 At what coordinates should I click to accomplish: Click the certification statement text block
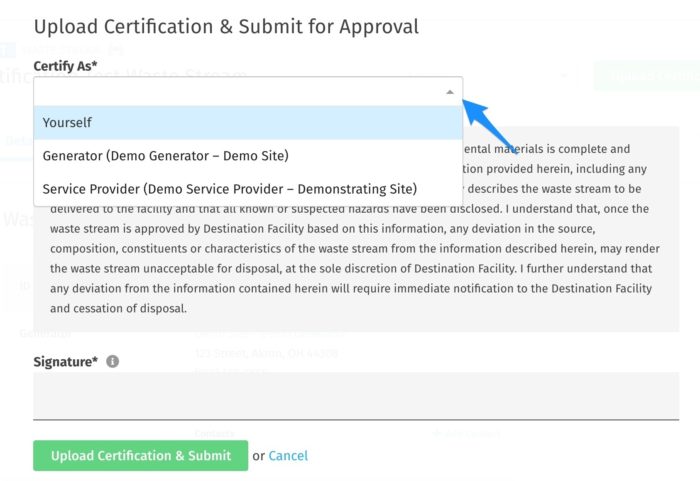356,229
